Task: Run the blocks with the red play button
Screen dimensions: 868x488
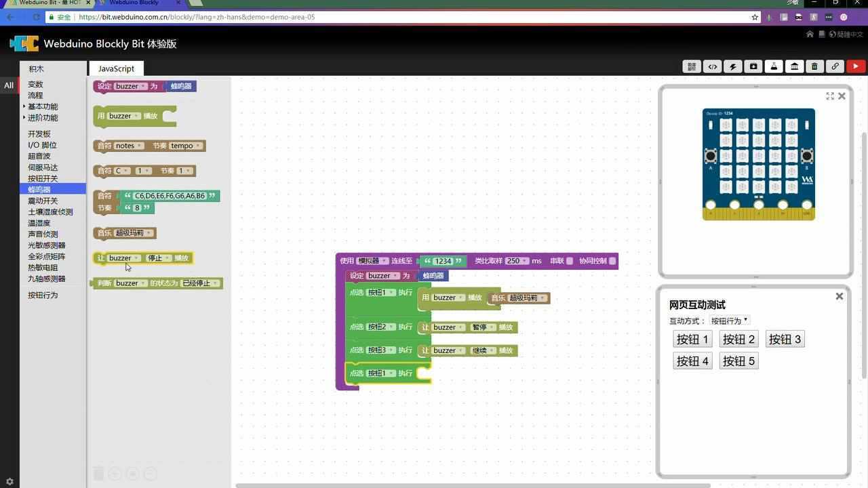Action: 856,66
